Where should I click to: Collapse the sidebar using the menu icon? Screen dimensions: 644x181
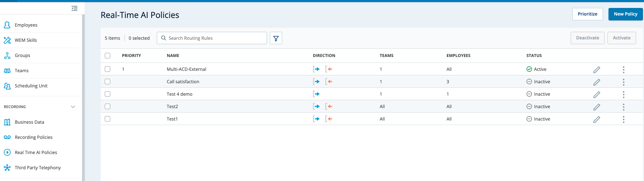click(74, 8)
